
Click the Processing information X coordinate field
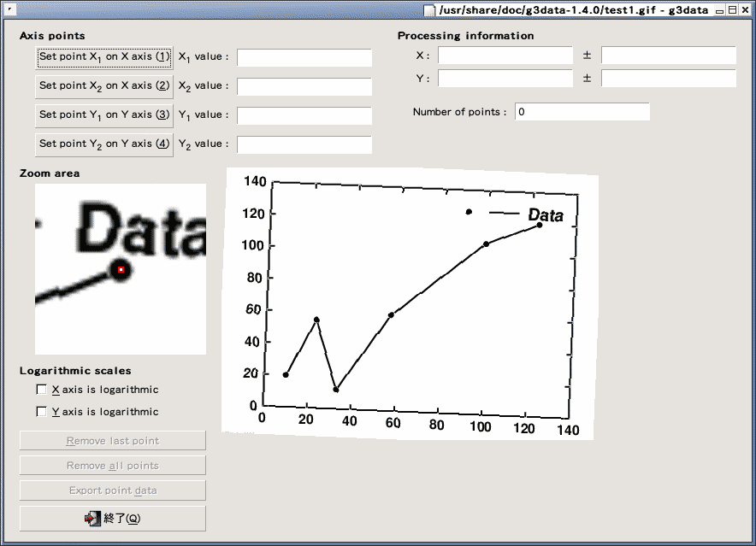click(x=505, y=56)
